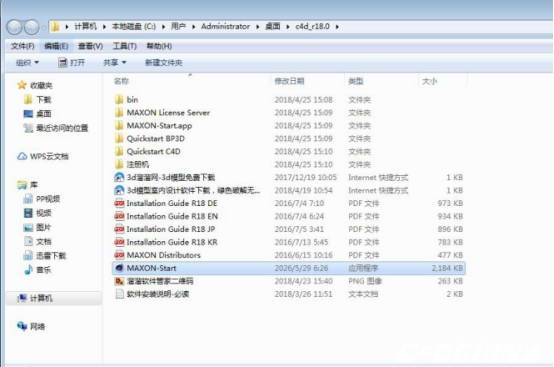
Task: Click the 迅雷下载 library icon
Action: click(28, 256)
